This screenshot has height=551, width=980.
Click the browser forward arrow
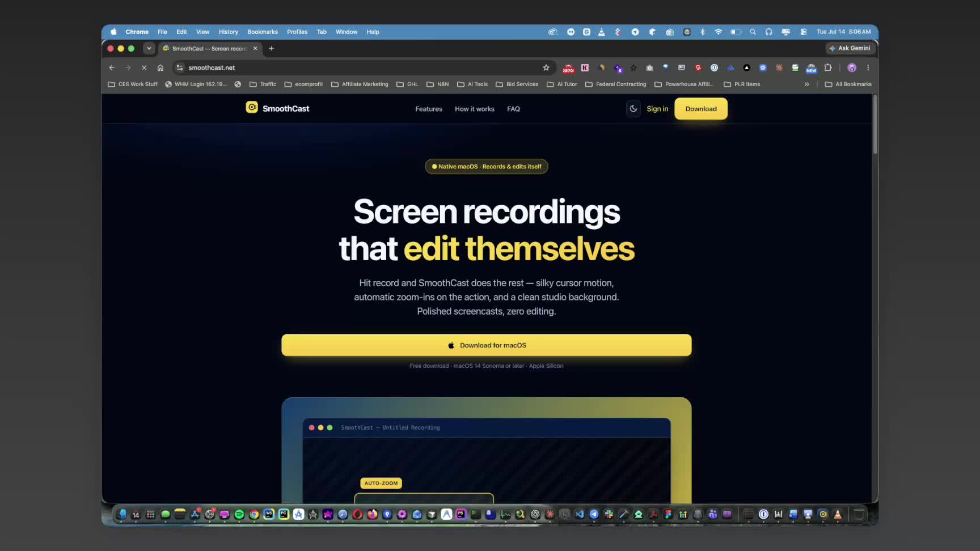tap(128, 67)
